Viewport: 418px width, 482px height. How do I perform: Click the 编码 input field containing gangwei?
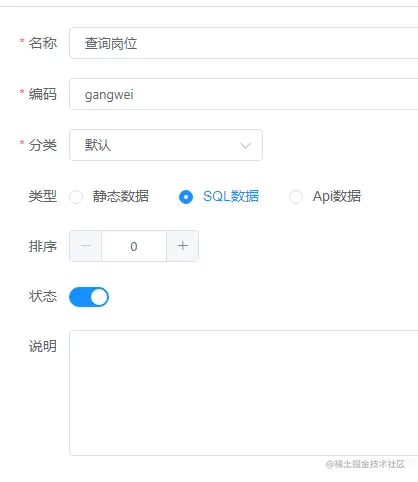click(244, 94)
